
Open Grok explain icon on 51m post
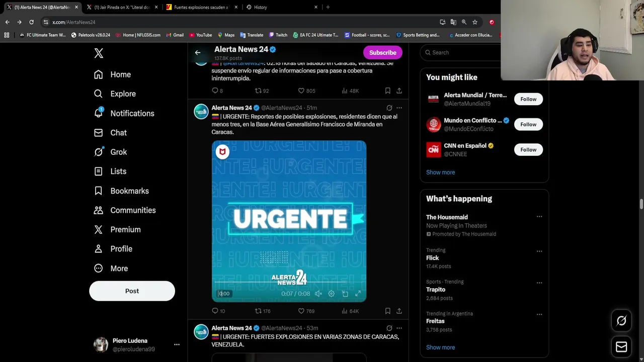point(389,108)
